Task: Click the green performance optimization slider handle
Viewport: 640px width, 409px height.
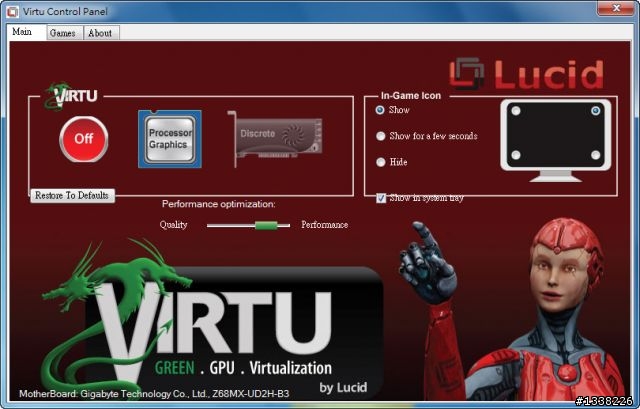Action: coord(266,225)
